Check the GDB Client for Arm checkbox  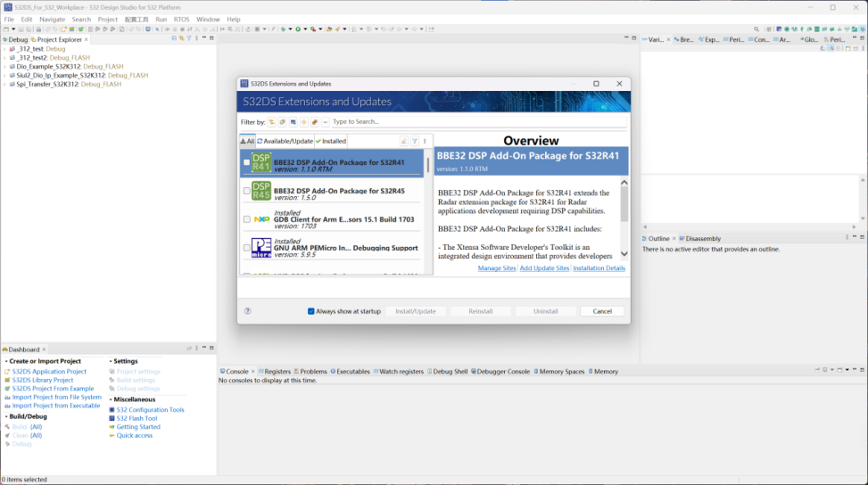coord(247,219)
